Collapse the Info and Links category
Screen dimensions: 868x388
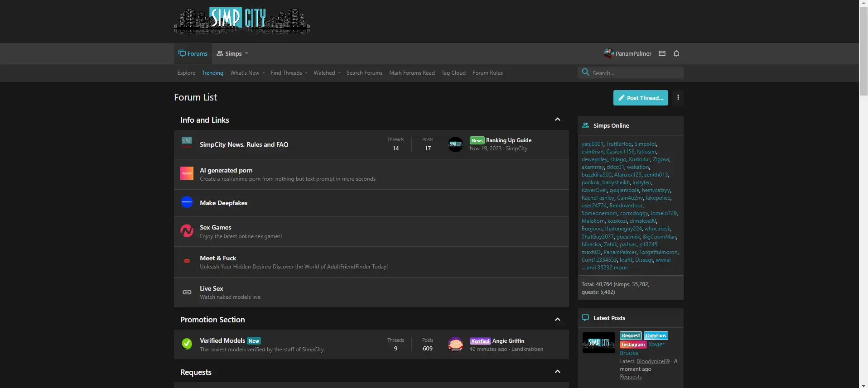(557, 120)
